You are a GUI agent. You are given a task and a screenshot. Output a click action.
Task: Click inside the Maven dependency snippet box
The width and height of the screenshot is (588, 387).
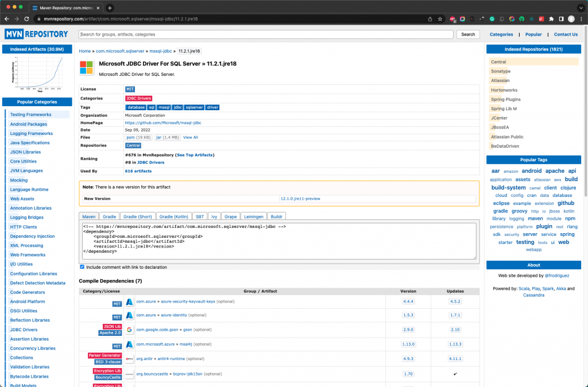click(279, 241)
